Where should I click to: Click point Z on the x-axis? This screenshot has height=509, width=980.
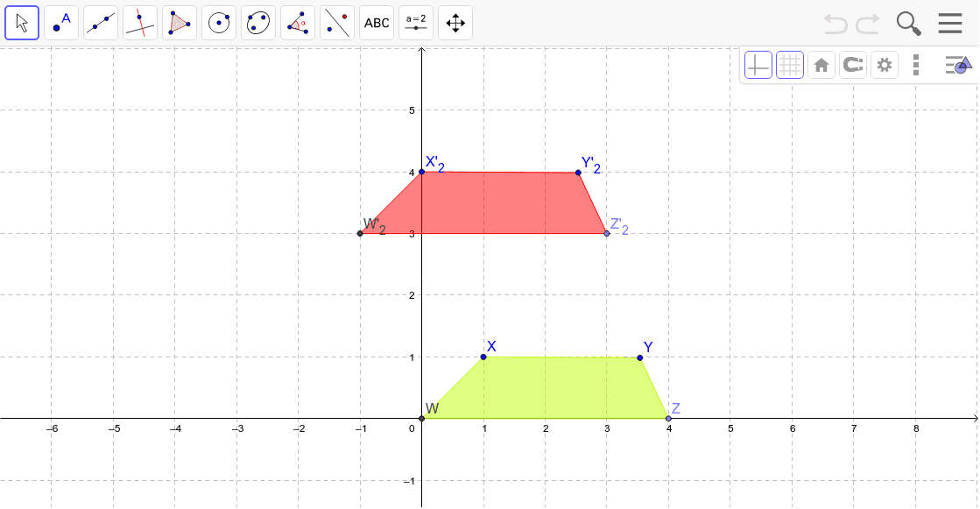pyautogui.click(x=668, y=419)
